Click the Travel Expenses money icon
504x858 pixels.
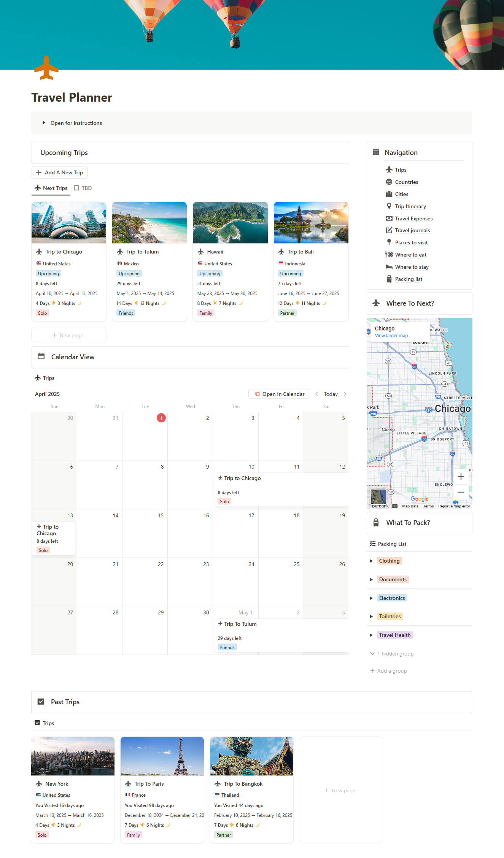pos(389,218)
